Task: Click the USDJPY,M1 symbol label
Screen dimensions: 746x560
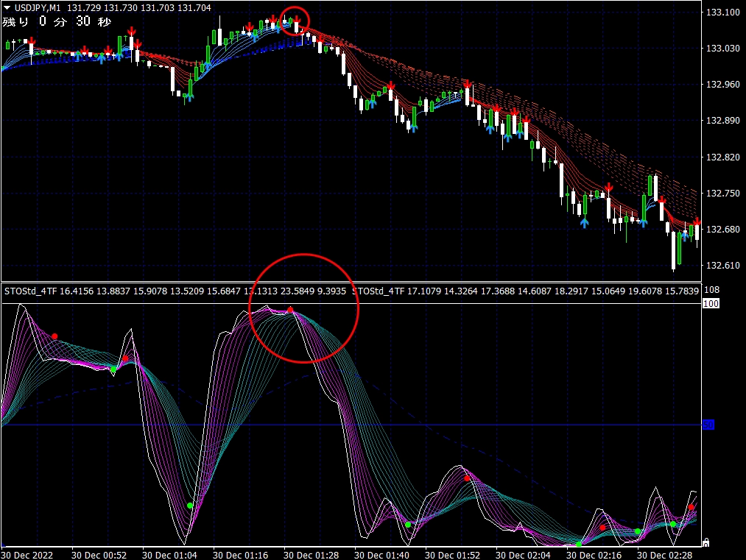Action: [37, 7]
